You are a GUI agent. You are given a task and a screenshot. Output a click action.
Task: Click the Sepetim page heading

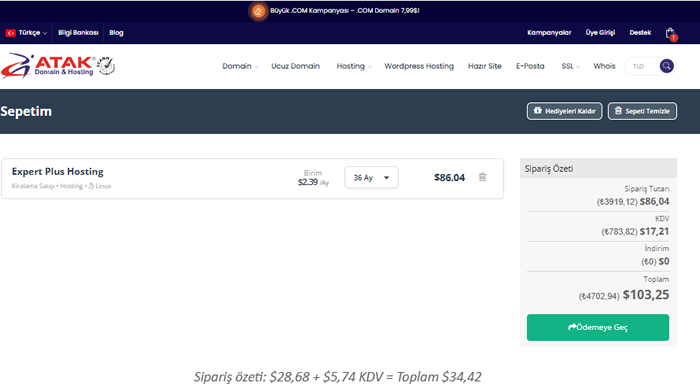(26, 111)
